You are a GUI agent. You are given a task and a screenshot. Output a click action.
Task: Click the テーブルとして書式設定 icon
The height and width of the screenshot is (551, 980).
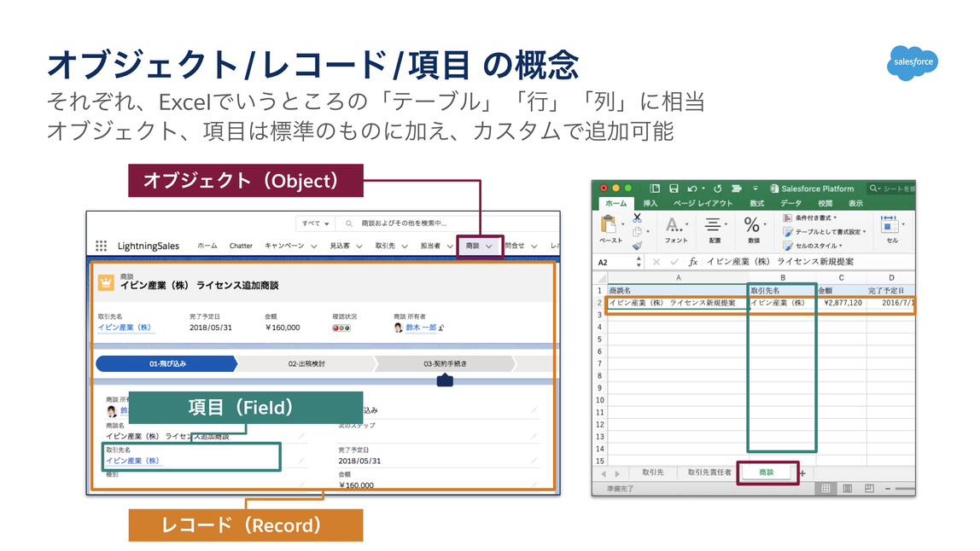pyautogui.click(x=787, y=232)
